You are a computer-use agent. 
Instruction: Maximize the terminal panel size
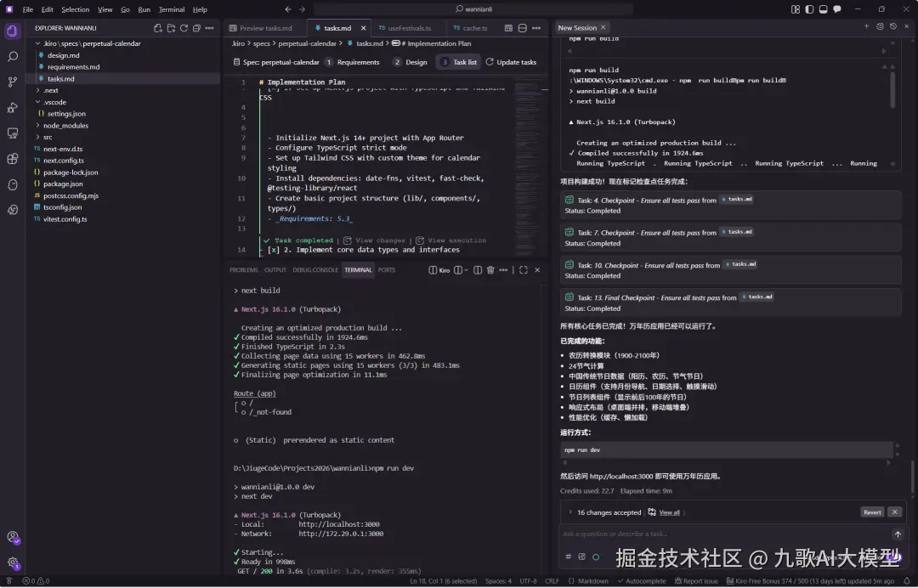pos(524,270)
